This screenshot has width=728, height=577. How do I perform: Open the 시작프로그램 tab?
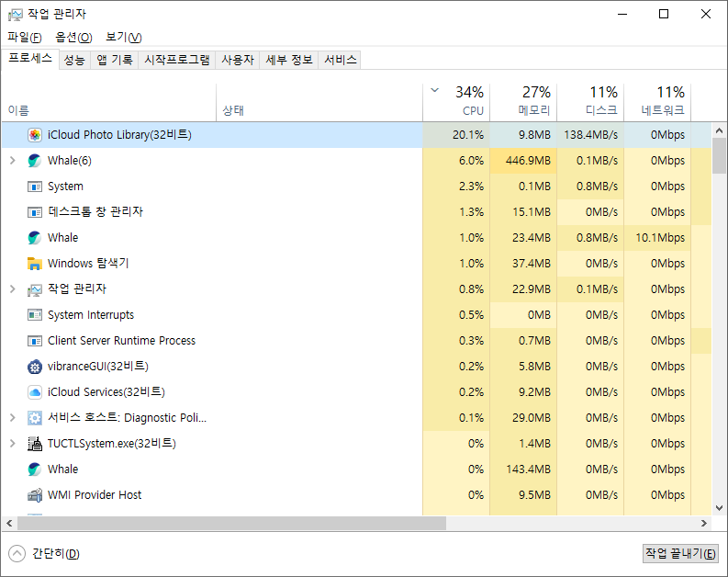pos(178,60)
